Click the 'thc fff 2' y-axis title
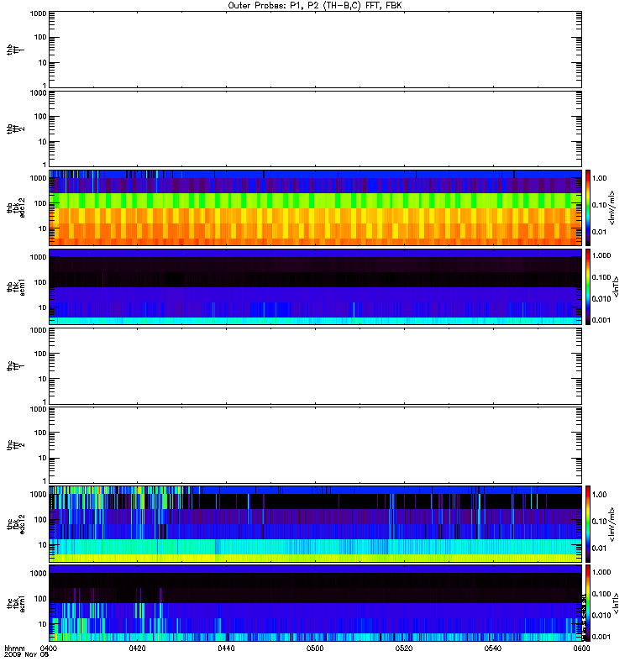 click(x=16, y=445)
